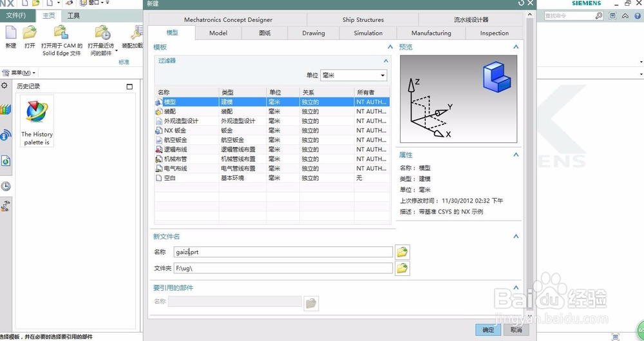Click the 菜单(M) menu icon
The width and height of the screenshot is (644, 341).
6,73
